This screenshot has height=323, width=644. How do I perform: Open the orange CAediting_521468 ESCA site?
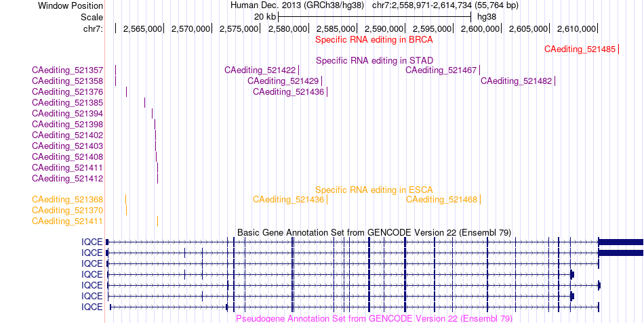click(x=441, y=200)
